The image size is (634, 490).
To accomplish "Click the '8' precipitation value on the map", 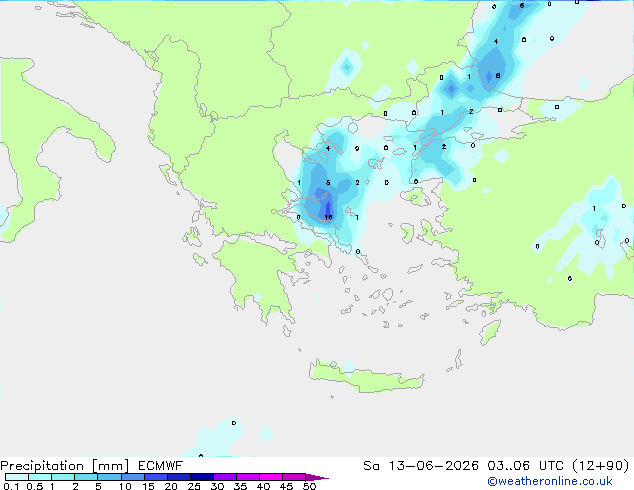I will point(498,76).
